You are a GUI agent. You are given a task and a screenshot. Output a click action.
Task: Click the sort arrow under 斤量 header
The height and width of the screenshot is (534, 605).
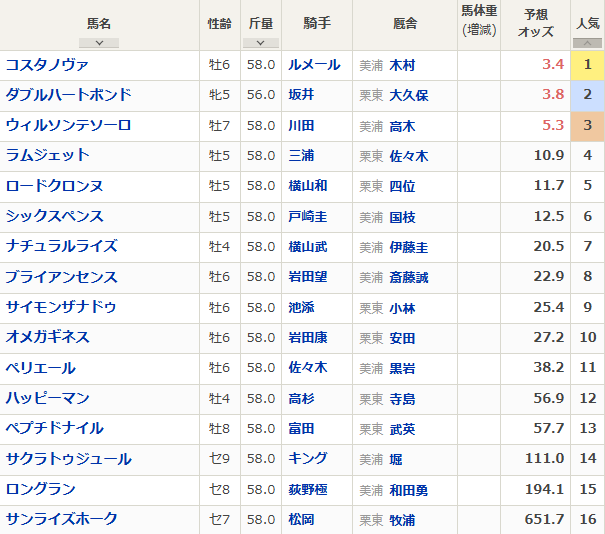(260, 43)
